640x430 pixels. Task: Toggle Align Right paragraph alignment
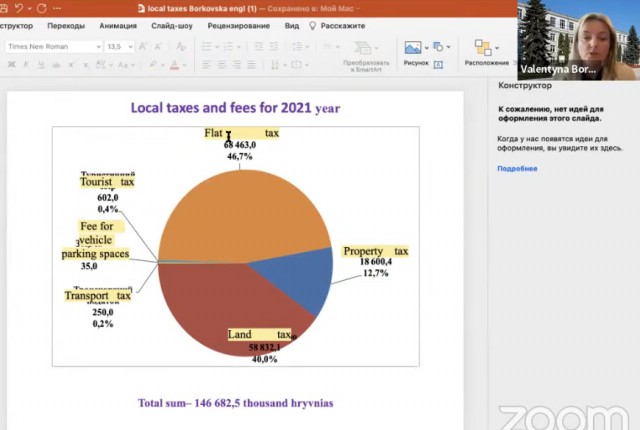pos(237,64)
